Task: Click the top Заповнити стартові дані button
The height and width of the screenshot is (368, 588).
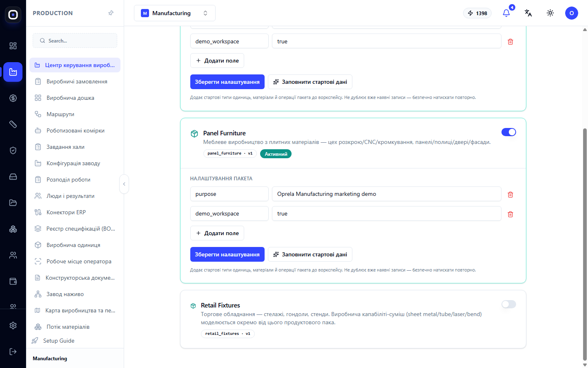Action: [310, 82]
